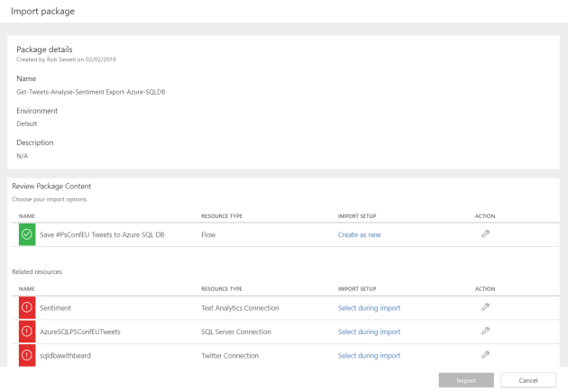Select the 'Save #PsConfEU Tweets to Azure SQL DB' name
The height and width of the screenshot is (392, 568).
click(x=102, y=234)
